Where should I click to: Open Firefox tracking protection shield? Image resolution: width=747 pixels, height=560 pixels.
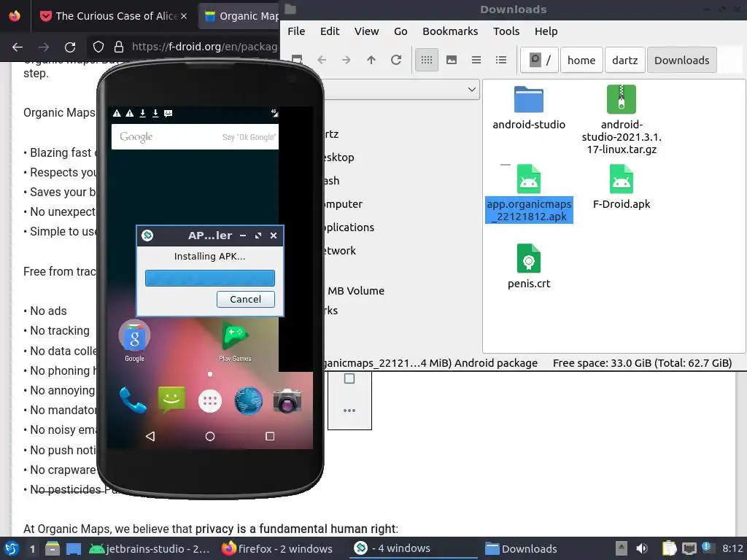98,47
